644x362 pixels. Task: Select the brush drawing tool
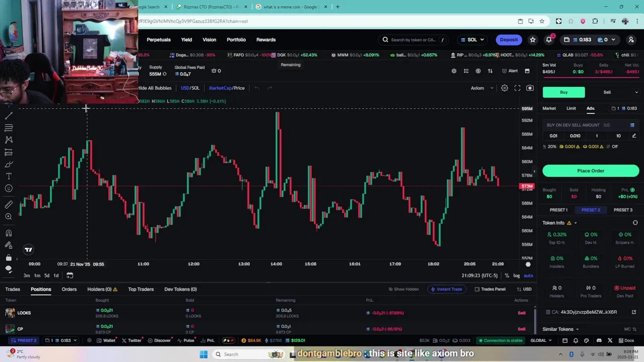(x=9, y=164)
